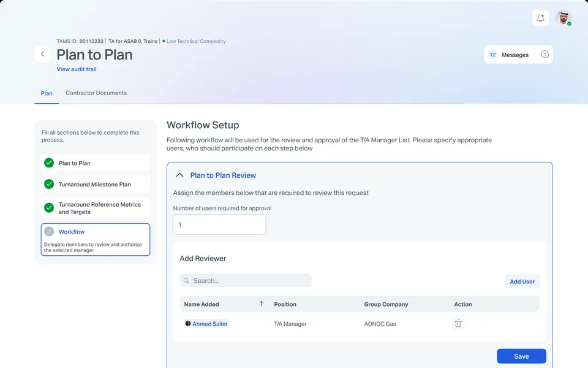This screenshot has height=368, width=588.
Task: Focus the reviewer Search field
Action: [246, 280]
